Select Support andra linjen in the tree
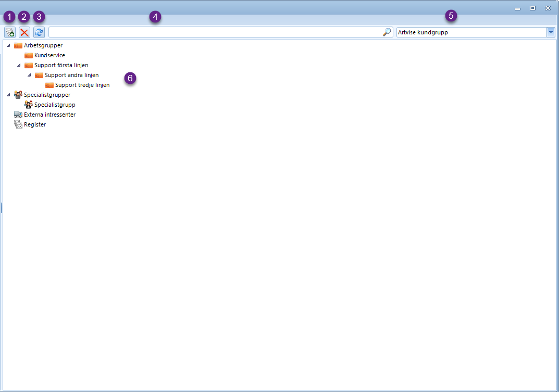The width and height of the screenshot is (559, 392). point(72,75)
